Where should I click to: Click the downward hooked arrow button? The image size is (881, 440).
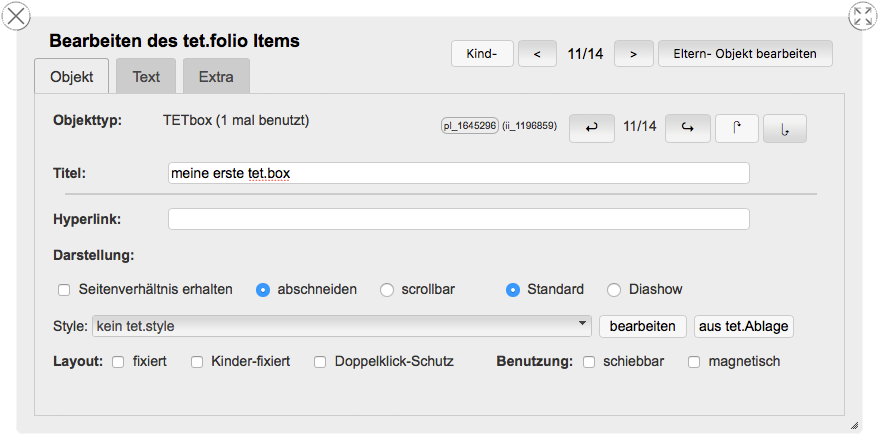tap(784, 128)
